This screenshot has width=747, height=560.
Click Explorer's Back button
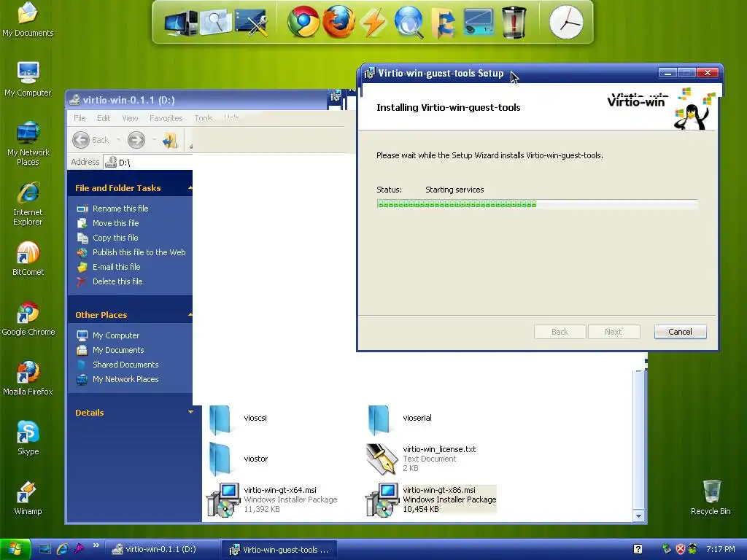(91, 140)
